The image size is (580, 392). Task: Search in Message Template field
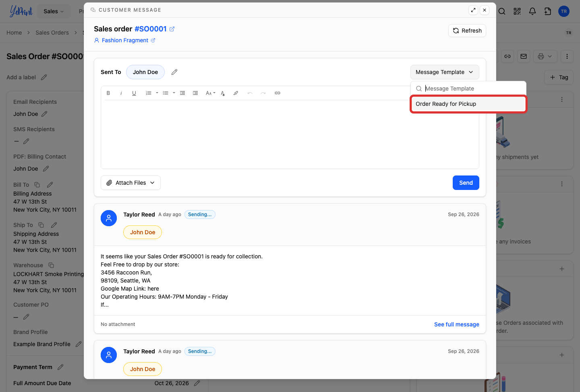pyautogui.click(x=468, y=89)
